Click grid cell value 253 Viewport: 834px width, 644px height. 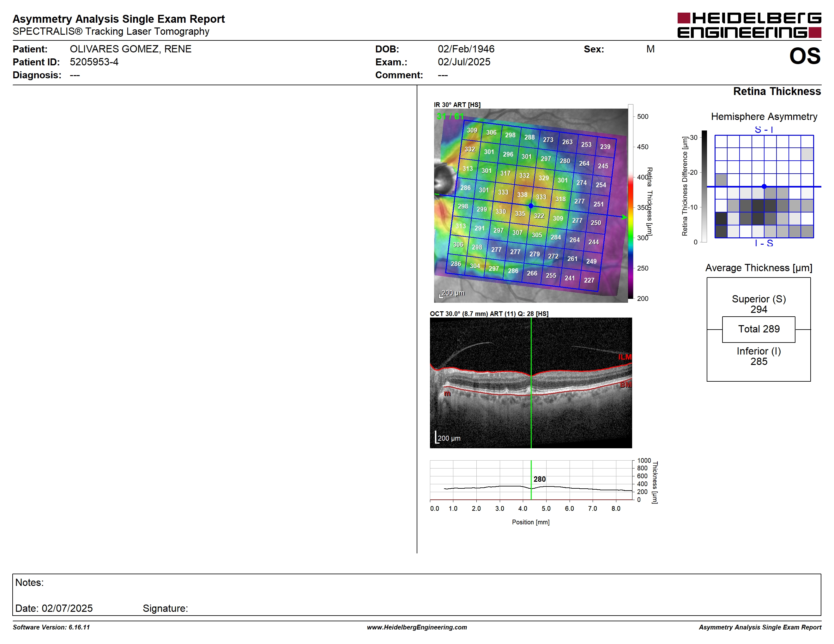(586, 145)
